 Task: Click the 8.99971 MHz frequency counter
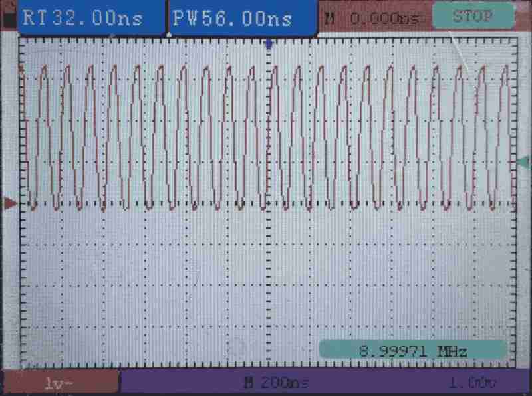click(412, 350)
